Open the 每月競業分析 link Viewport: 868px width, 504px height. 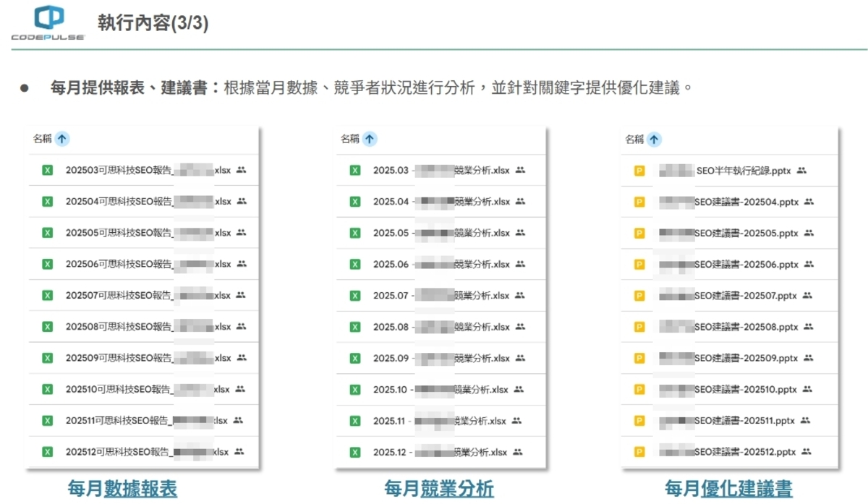coord(439,489)
